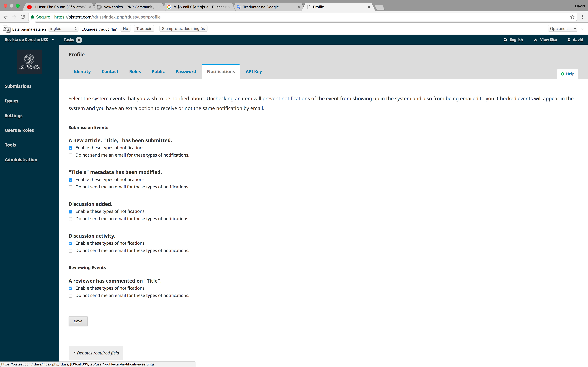Click the Help icon in top right
Screen dimensions: 588x367
(568, 74)
